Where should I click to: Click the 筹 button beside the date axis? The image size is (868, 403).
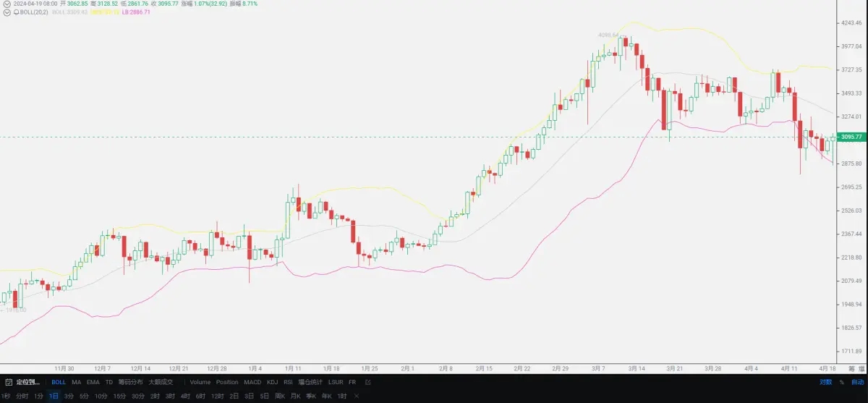point(851,368)
